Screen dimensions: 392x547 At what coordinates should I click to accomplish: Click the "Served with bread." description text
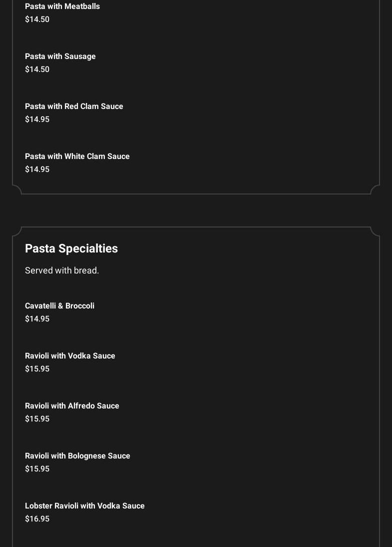pyautogui.click(x=62, y=270)
